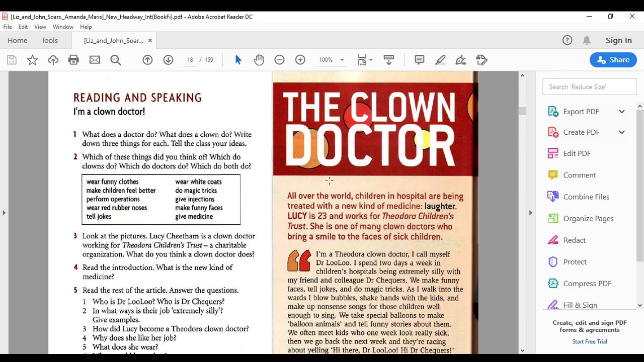Open the sign document pen icon
Viewport: 644px width, 362px height.
pyautogui.click(x=461, y=60)
